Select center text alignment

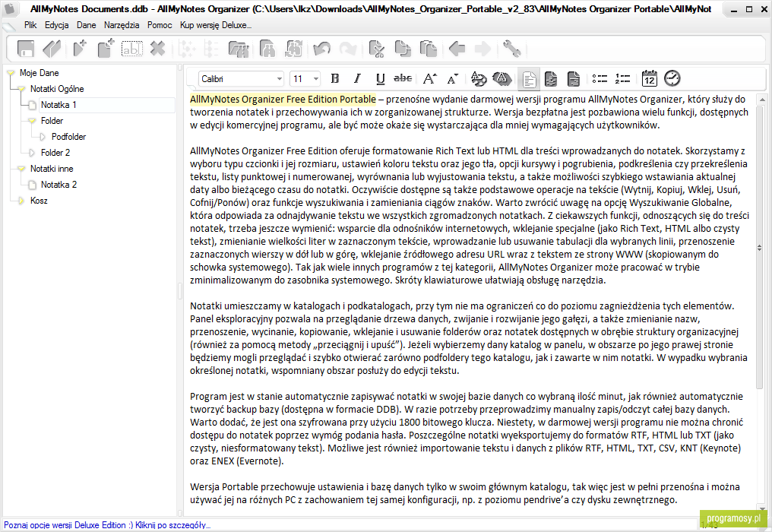coord(551,79)
